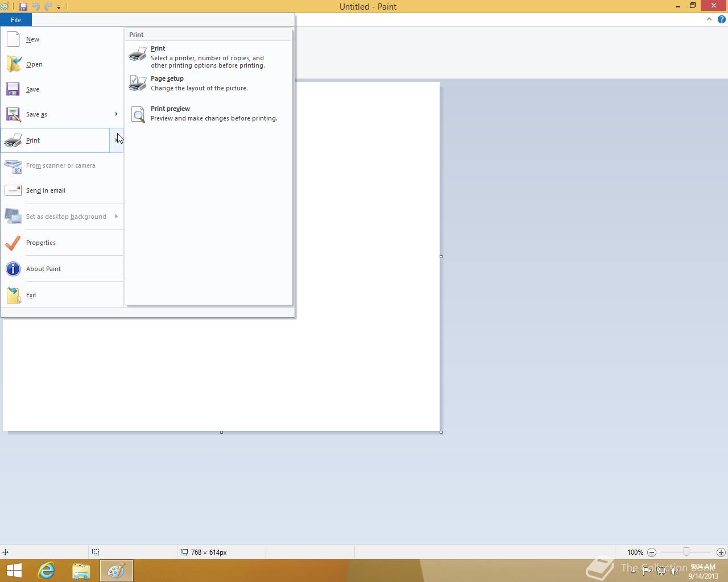The image size is (728, 582).
Task: Click the zoom in plus button
Action: (x=721, y=552)
